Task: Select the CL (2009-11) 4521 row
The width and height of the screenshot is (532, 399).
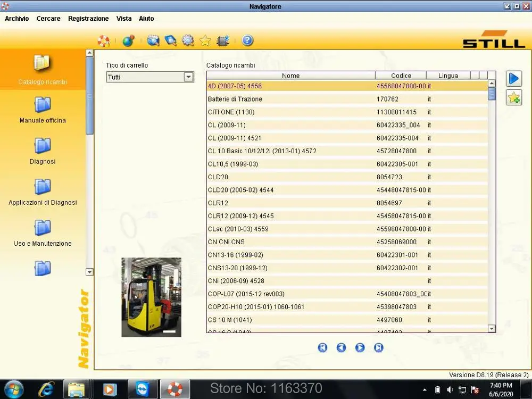Action: (x=347, y=138)
